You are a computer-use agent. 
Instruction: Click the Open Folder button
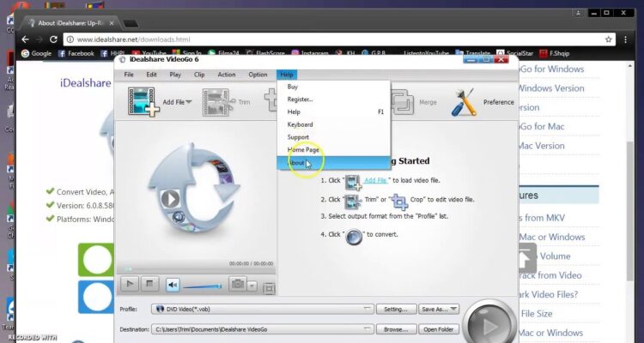[439, 329]
